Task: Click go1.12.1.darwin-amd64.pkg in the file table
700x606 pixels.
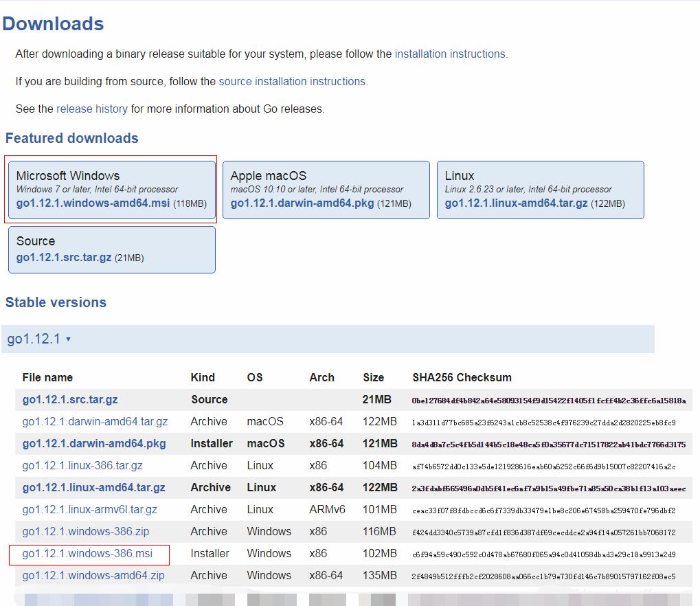Action: [94, 443]
